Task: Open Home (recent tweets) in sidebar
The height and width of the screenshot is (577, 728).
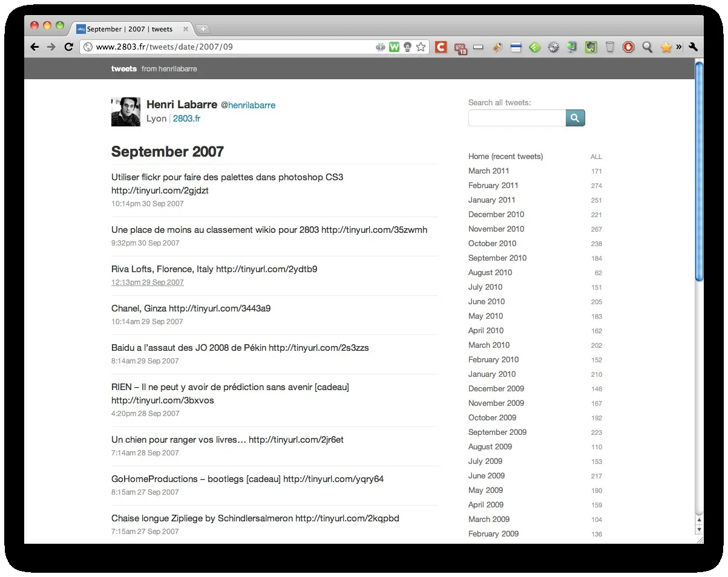Action: (505, 157)
